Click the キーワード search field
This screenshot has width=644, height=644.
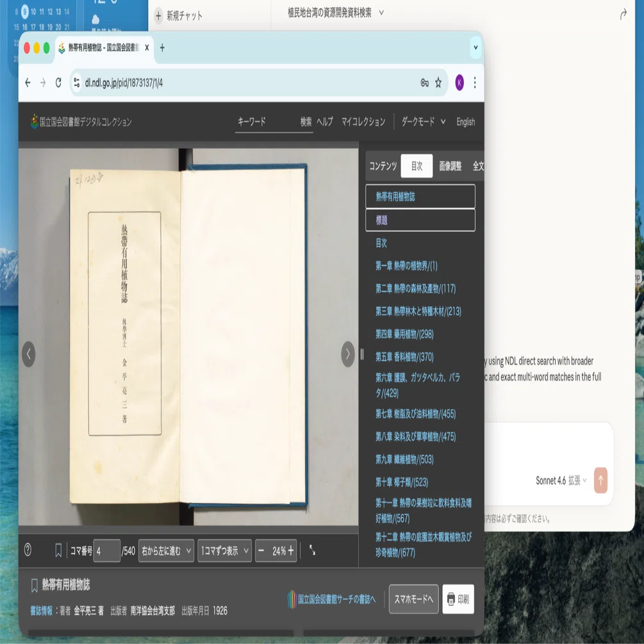[x=266, y=122]
